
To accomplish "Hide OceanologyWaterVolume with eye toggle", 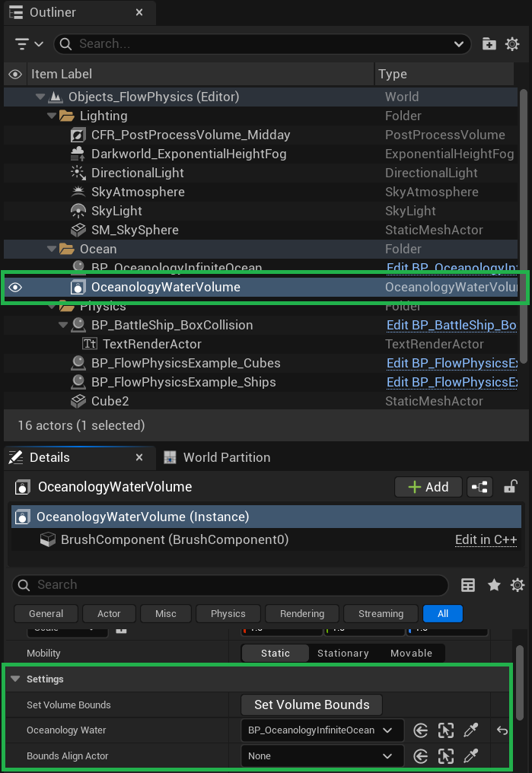I will [x=15, y=287].
